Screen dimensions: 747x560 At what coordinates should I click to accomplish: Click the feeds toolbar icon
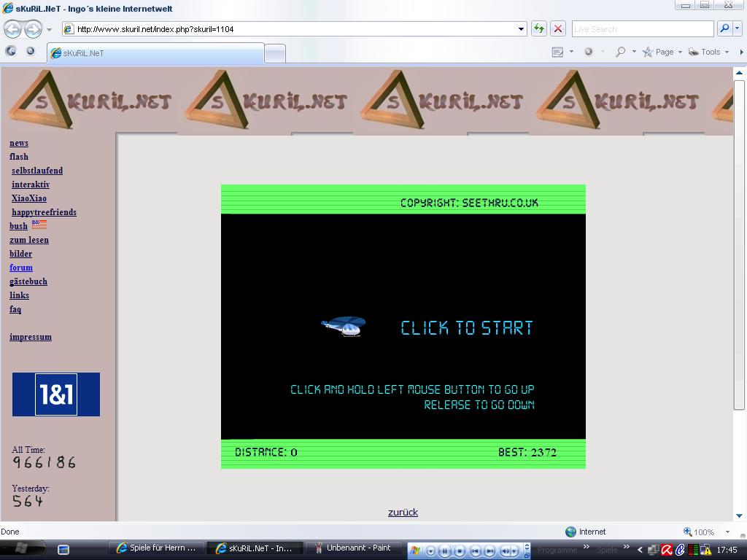click(x=557, y=52)
